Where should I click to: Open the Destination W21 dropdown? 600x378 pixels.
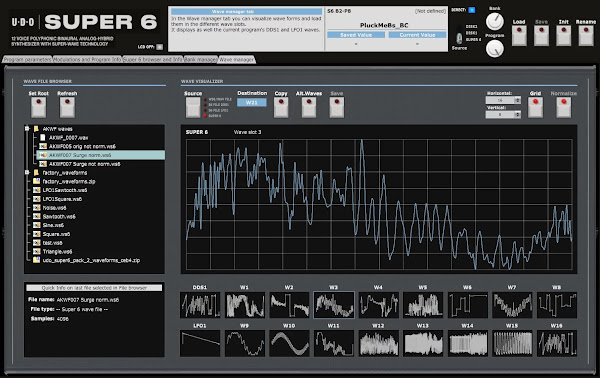click(x=251, y=103)
